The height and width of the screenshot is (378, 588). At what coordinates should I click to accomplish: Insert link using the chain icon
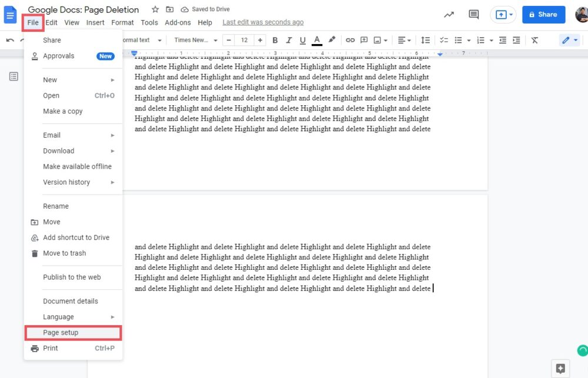[350, 40]
